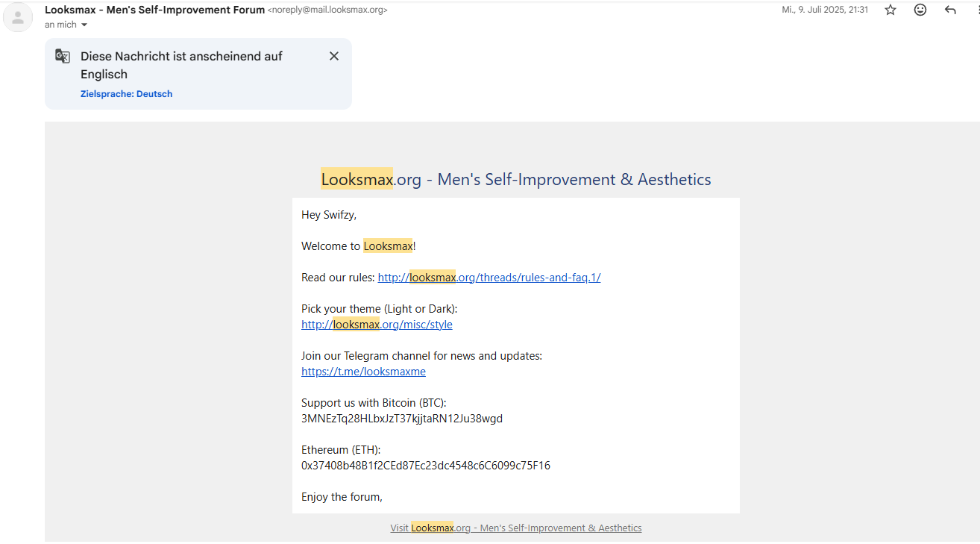Click the translate icon in the banner

click(63, 56)
